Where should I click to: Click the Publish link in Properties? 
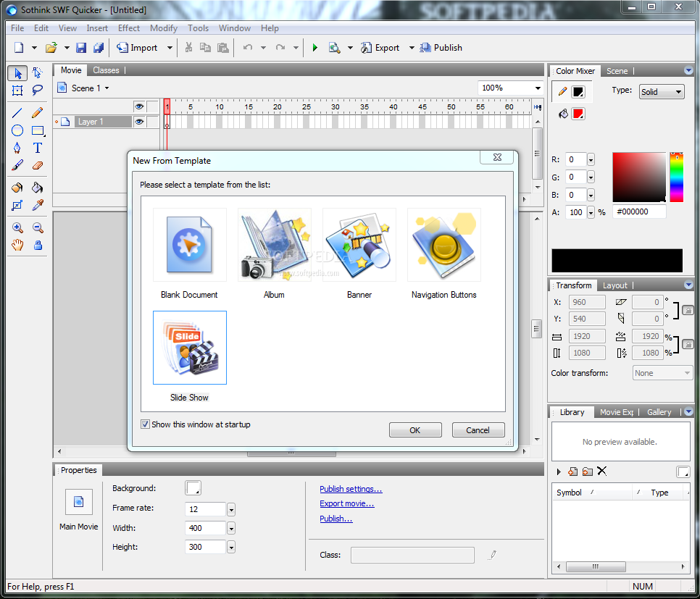(x=336, y=519)
